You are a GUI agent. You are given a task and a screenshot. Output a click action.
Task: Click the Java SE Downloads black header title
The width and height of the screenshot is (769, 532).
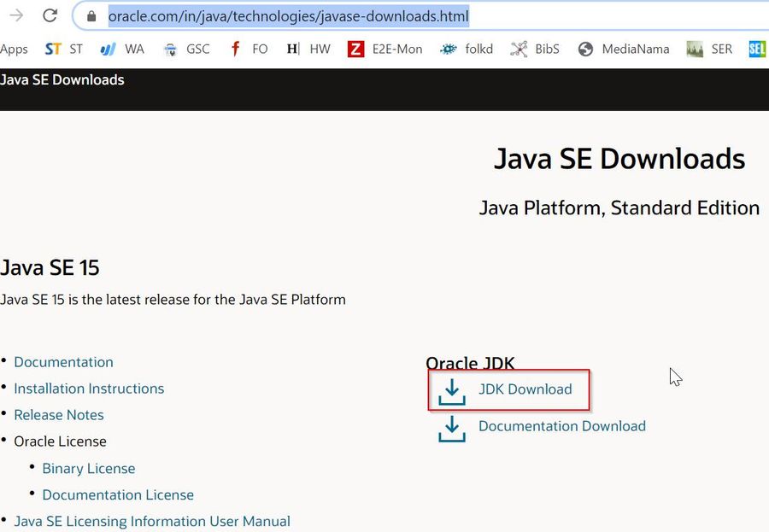coord(62,80)
